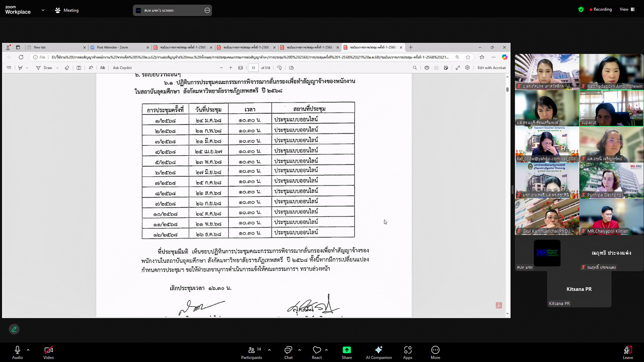Open the browser Settings and more menu
Viewport: 644px width, 362px height.
[494, 57]
